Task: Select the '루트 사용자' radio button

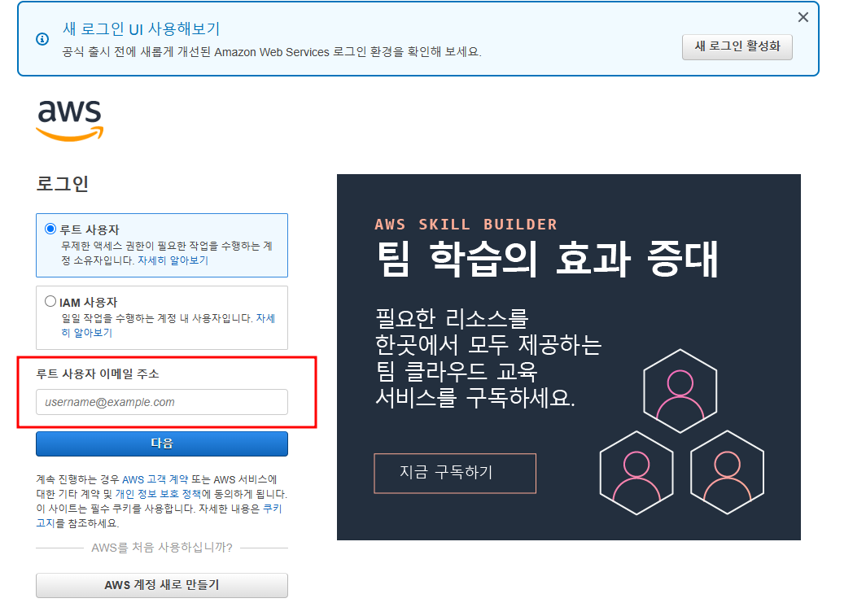Action: click(x=50, y=229)
